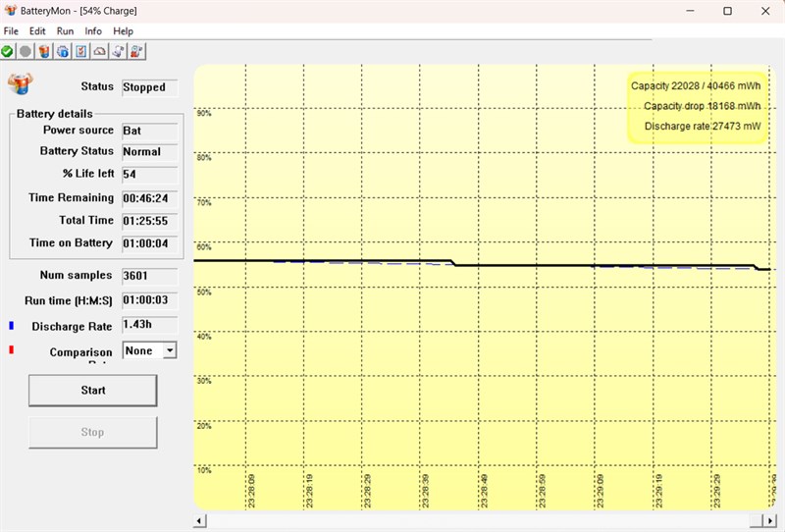Click the chart scrollbar left arrow
Image resolution: width=785 pixels, height=532 pixels.
200,520
